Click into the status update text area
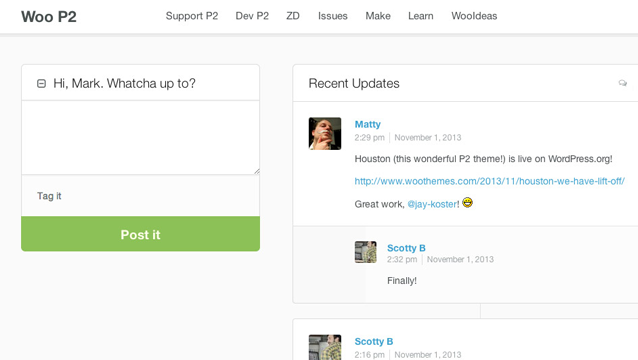638x360 pixels. (x=141, y=137)
